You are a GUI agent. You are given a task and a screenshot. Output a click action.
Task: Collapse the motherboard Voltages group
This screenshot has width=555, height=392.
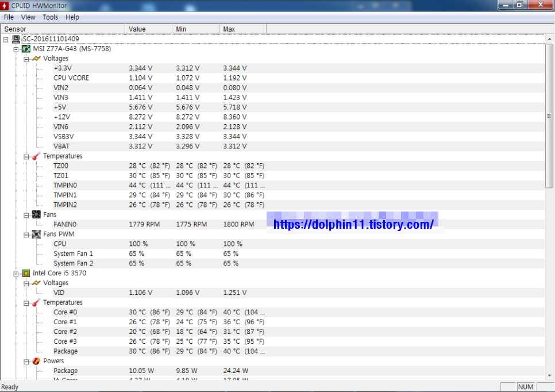(26, 59)
